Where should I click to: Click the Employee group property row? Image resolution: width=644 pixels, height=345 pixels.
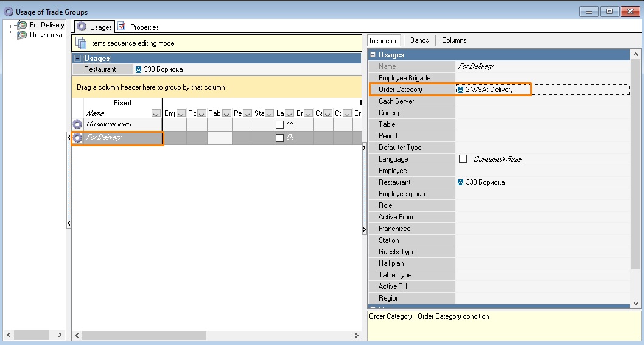[x=499, y=194]
